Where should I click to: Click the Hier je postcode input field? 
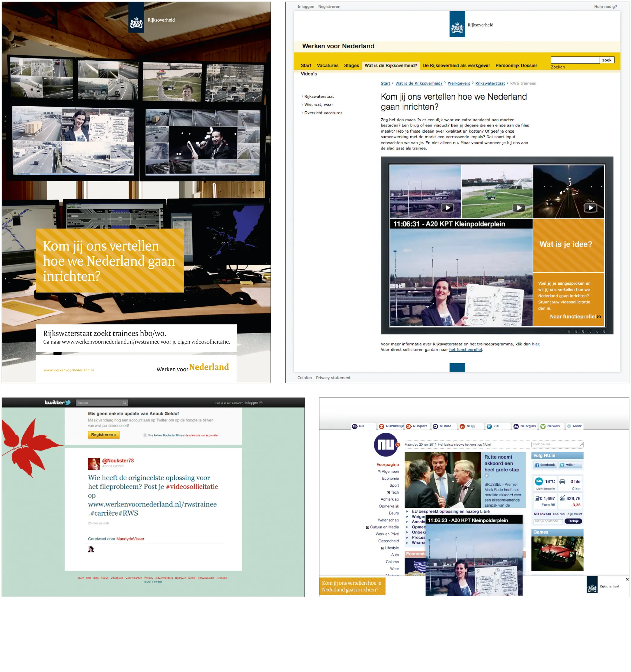(x=548, y=521)
